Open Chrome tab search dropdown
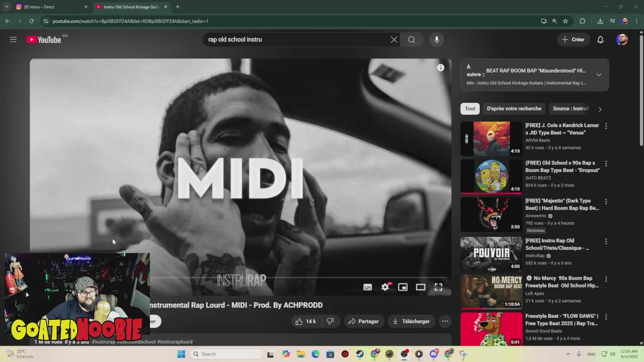The image size is (644, 362). click(7, 7)
